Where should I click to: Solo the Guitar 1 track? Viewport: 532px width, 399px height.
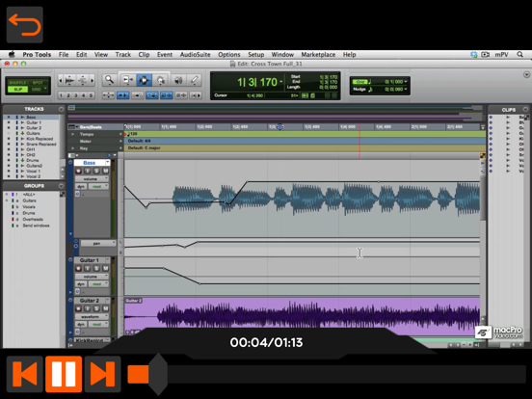[96, 268]
